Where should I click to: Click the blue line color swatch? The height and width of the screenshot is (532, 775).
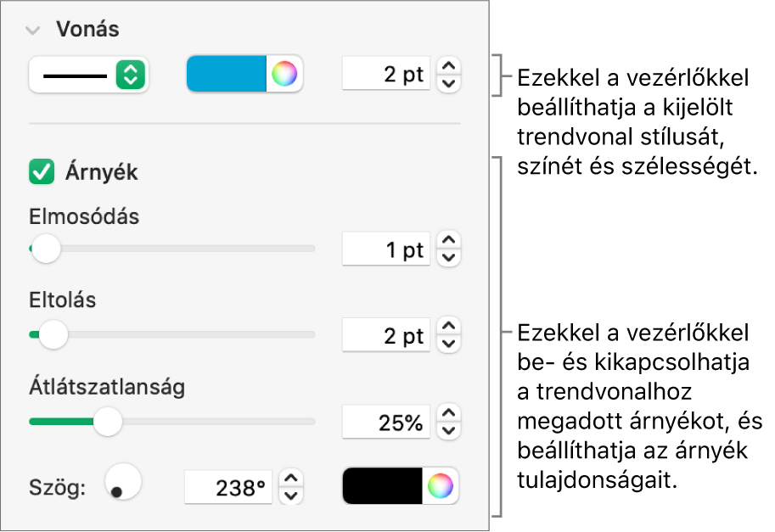pyautogui.click(x=227, y=75)
